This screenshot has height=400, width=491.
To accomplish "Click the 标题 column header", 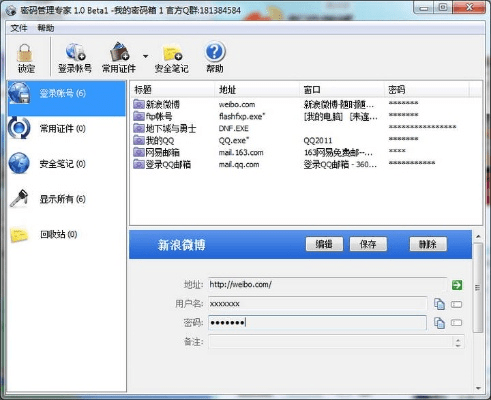I will (173, 89).
